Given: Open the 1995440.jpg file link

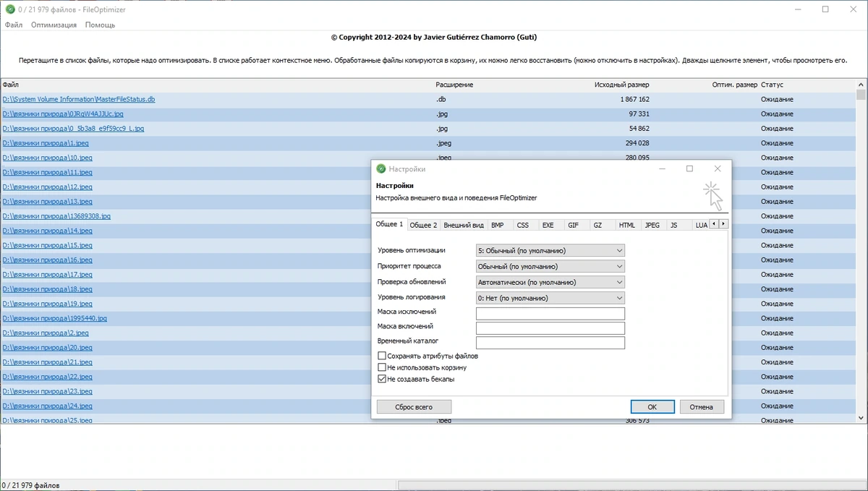Looking at the screenshot, I should [54, 318].
